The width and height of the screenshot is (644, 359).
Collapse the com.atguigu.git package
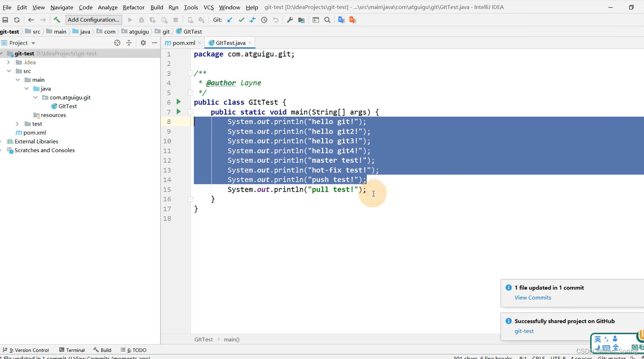(x=35, y=98)
